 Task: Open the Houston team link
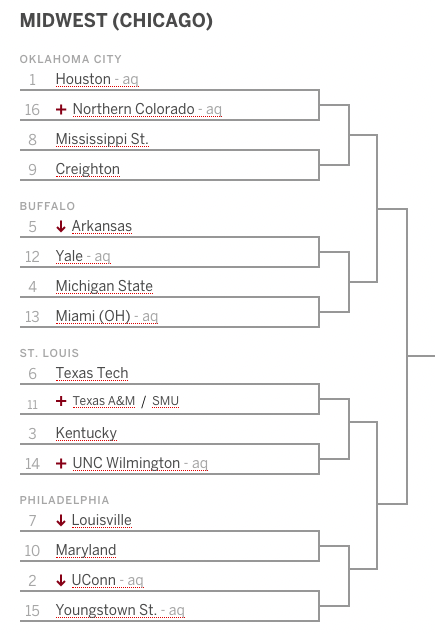(x=83, y=79)
